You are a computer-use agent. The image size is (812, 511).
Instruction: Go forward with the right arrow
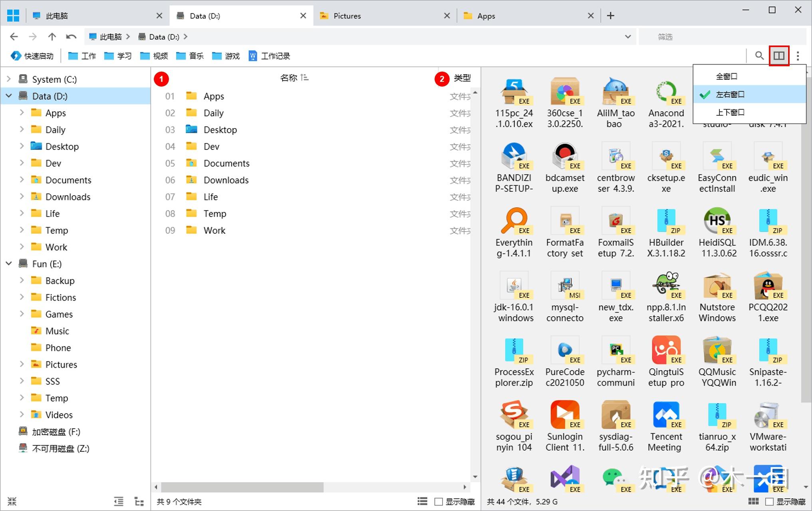33,37
